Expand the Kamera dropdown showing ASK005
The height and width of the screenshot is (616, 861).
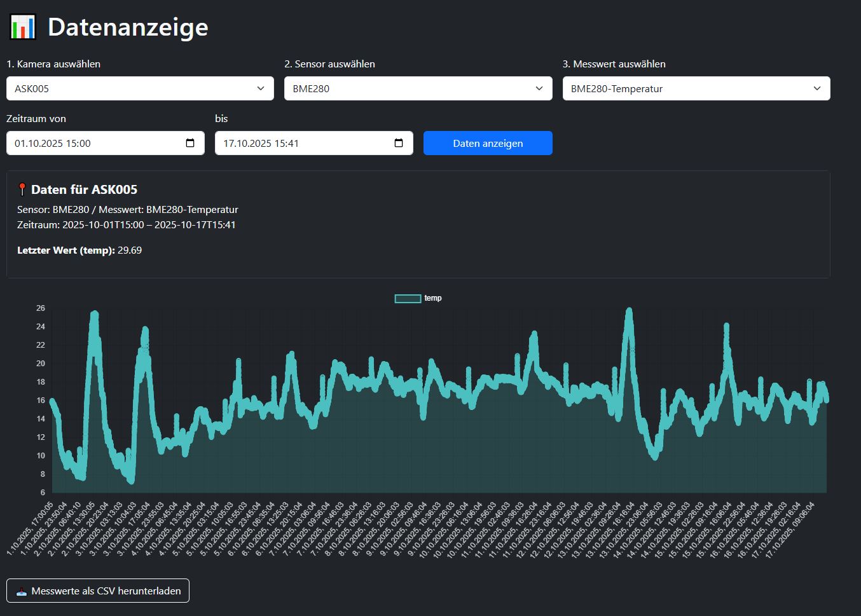[x=261, y=88]
